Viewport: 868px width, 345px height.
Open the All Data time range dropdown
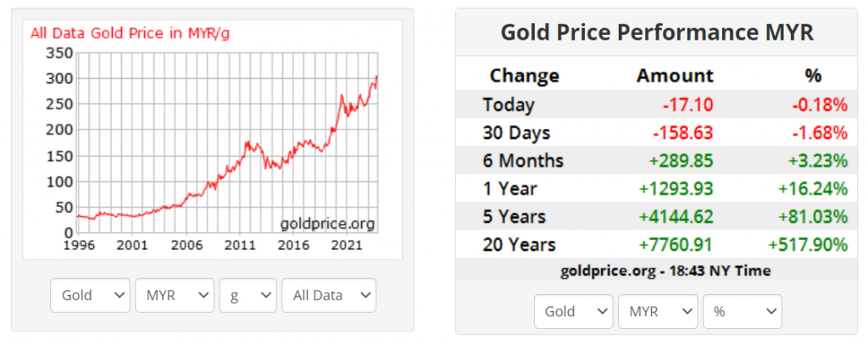pyautogui.click(x=328, y=295)
